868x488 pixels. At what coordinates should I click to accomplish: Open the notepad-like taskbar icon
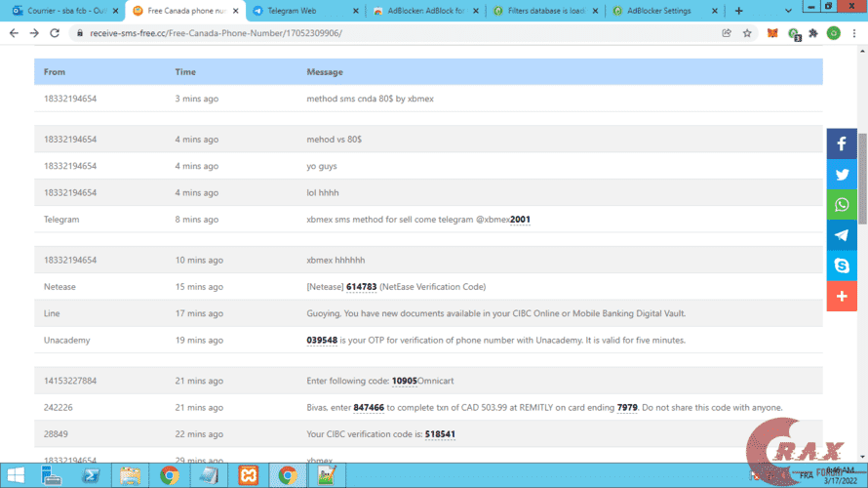(x=210, y=475)
